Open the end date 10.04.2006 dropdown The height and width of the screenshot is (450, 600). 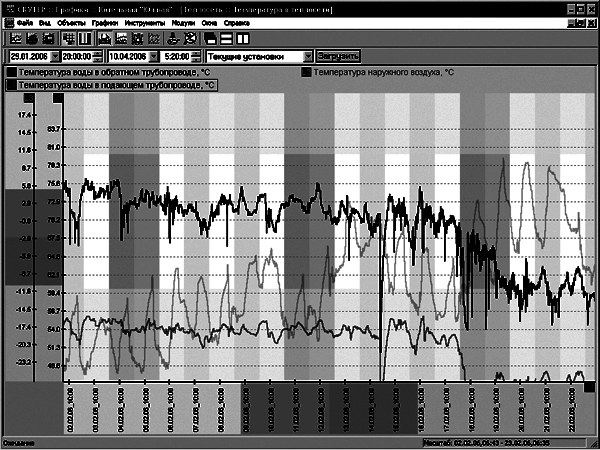(154, 57)
